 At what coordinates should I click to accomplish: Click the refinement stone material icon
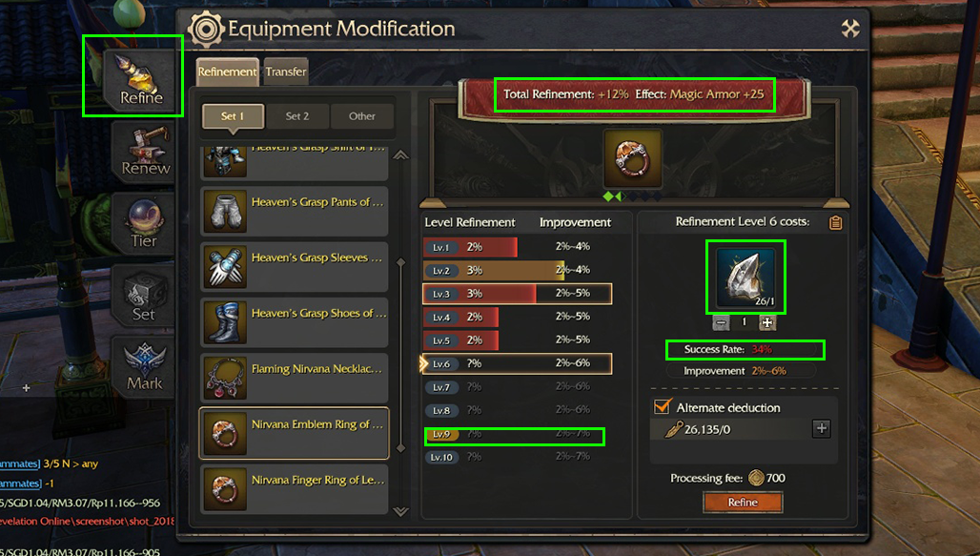(745, 277)
